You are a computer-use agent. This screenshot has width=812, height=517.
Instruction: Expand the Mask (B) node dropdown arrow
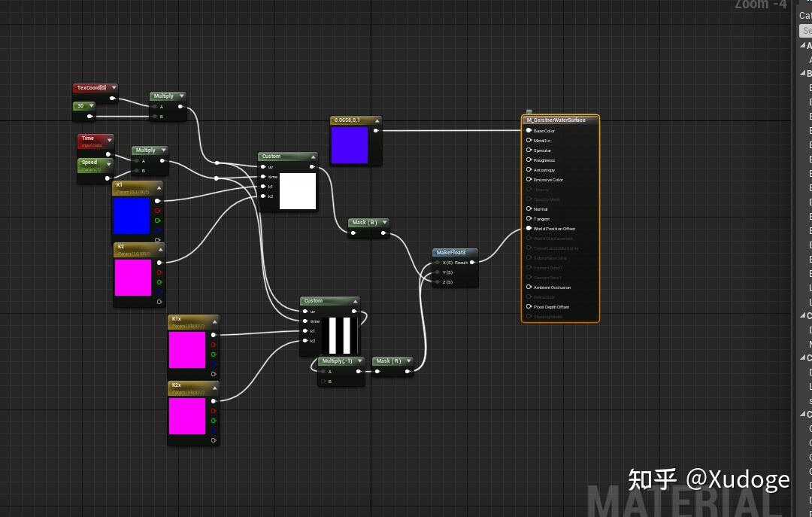[384, 223]
